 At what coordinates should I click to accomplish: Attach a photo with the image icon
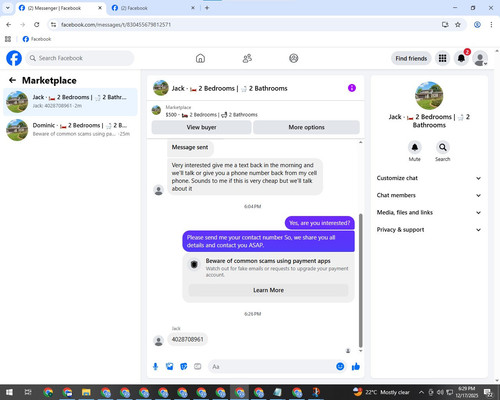pos(170,367)
